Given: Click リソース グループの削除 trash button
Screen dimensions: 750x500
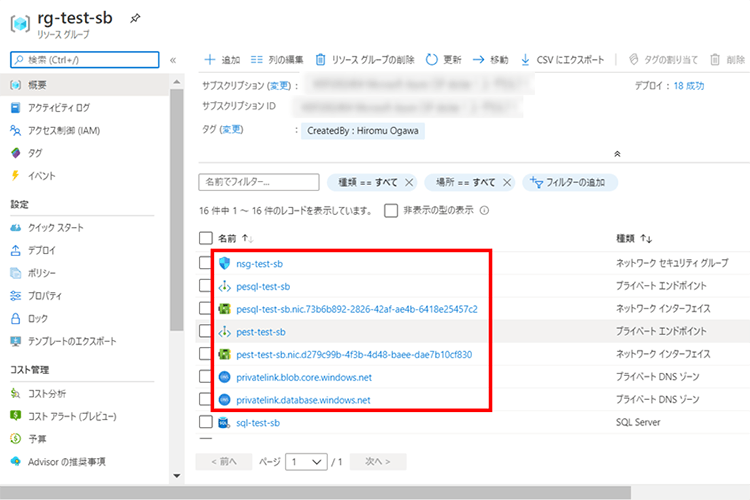Looking at the screenshot, I should 364,60.
